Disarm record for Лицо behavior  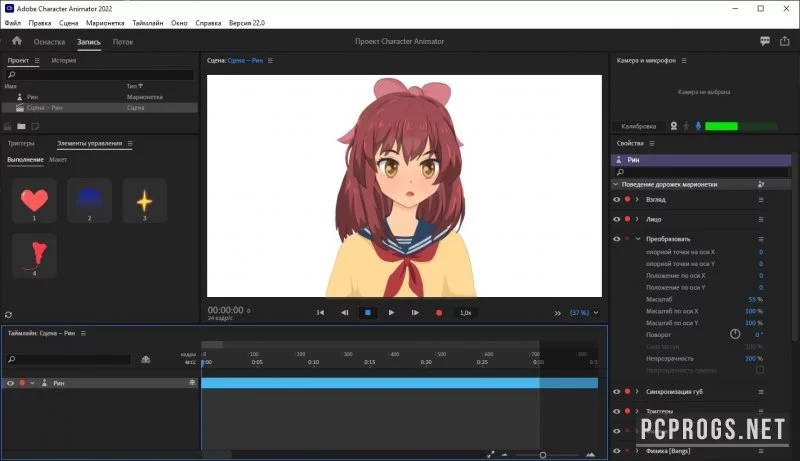628,219
